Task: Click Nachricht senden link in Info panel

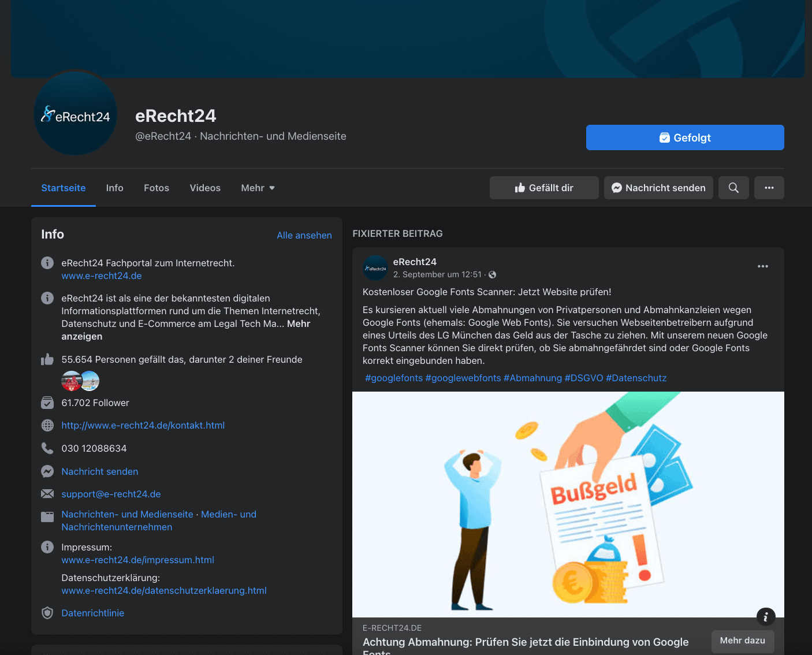Action: click(x=100, y=471)
